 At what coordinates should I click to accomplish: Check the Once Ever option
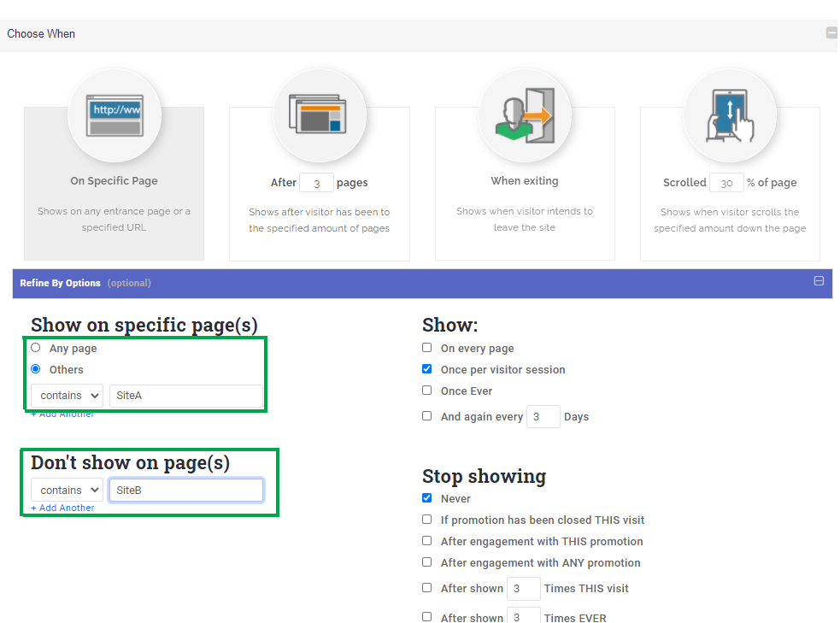coord(426,391)
